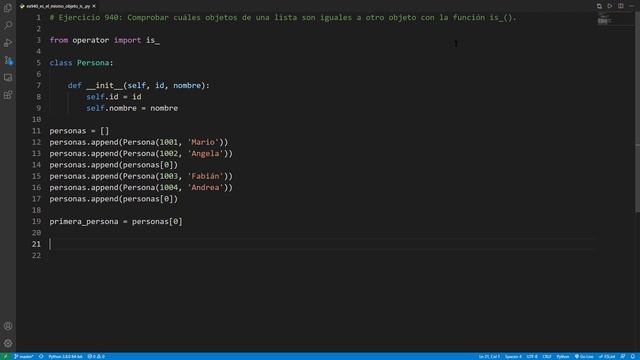Click the vertical editor scrollbar
Viewport: 640px width, 360px height.
click(x=638, y=112)
